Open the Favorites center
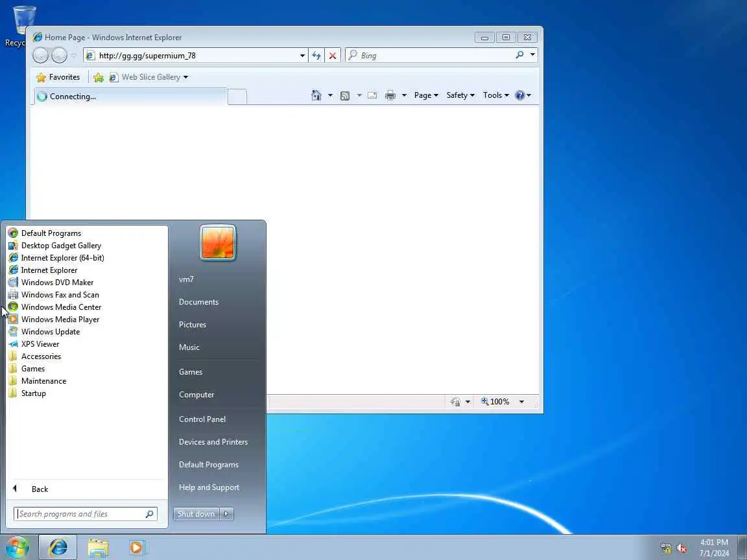The image size is (747, 560). 58,77
